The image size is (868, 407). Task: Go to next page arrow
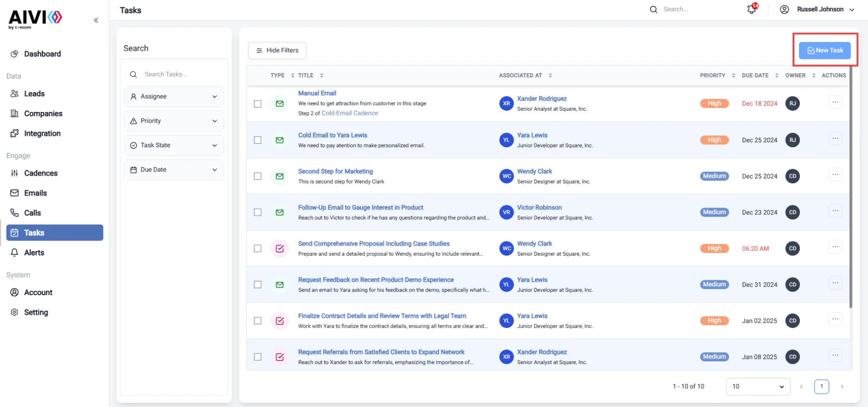pyautogui.click(x=842, y=386)
